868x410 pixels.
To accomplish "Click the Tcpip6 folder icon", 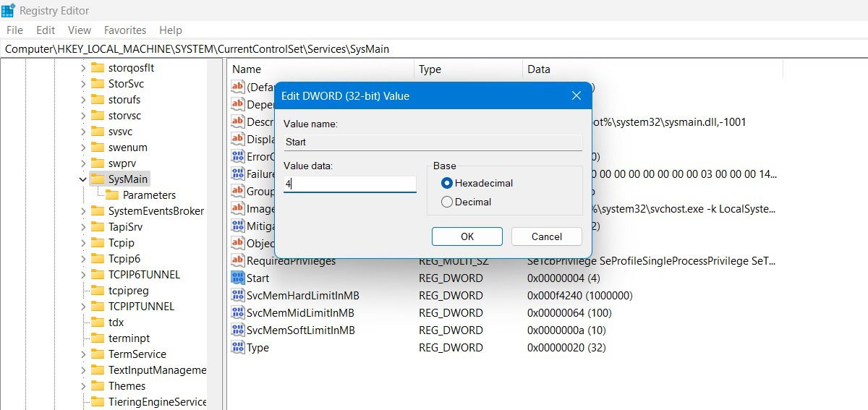I will [x=97, y=259].
